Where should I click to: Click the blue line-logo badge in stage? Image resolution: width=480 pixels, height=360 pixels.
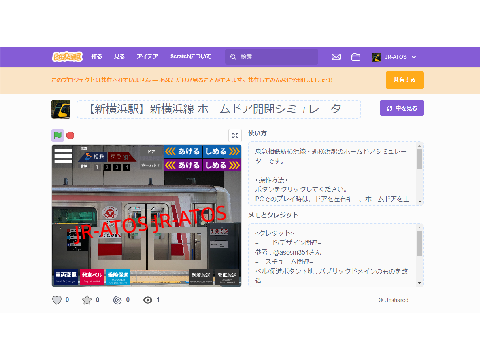coord(94,156)
